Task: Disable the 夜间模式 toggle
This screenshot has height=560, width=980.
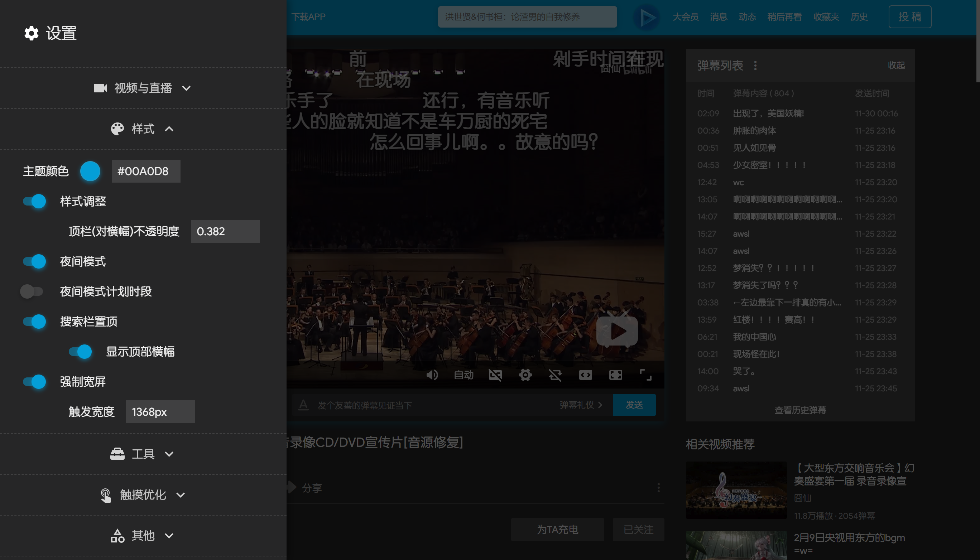Action: coord(35,261)
